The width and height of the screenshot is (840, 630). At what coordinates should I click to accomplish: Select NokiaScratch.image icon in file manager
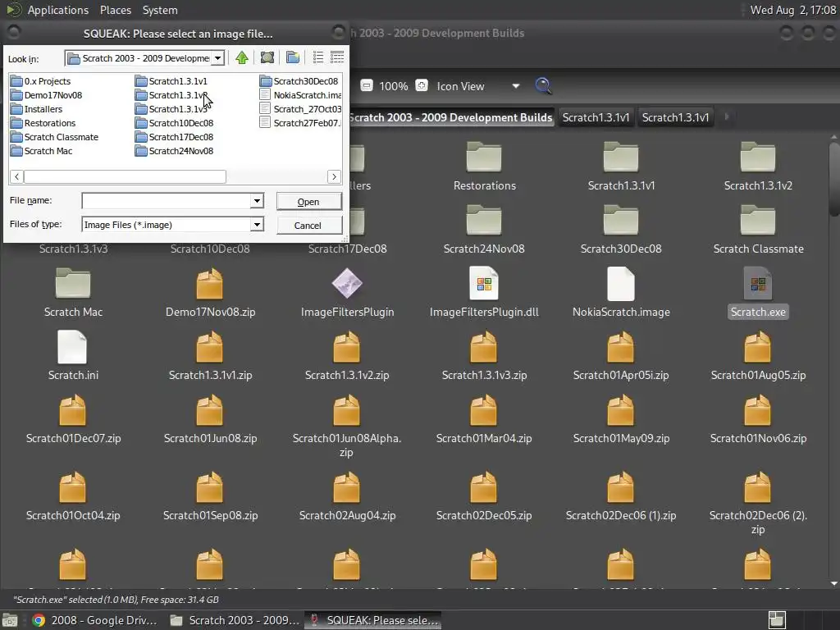621,293
